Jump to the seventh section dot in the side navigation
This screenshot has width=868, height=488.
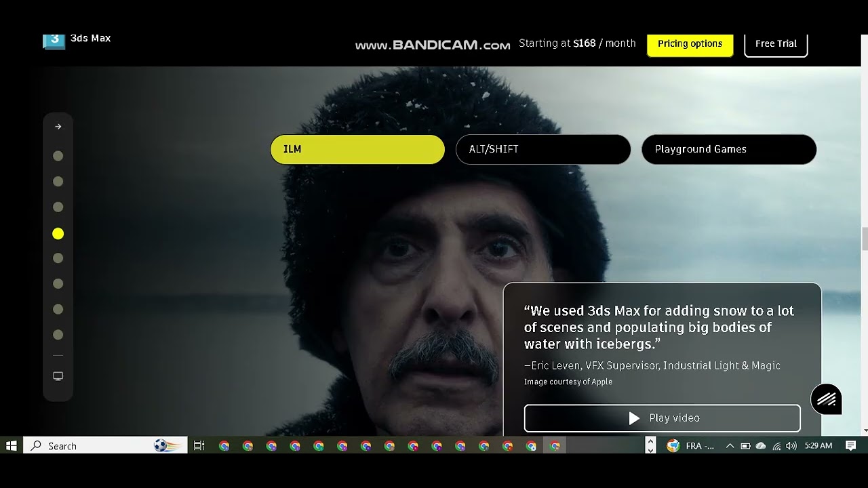pos(58,309)
